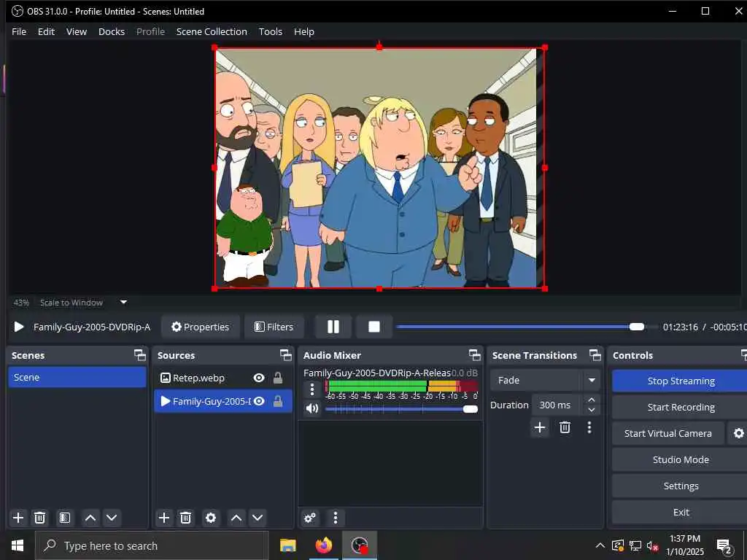The image size is (747, 560).
Task: Show hidden system tray icons
Action: (x=600, y=545)
